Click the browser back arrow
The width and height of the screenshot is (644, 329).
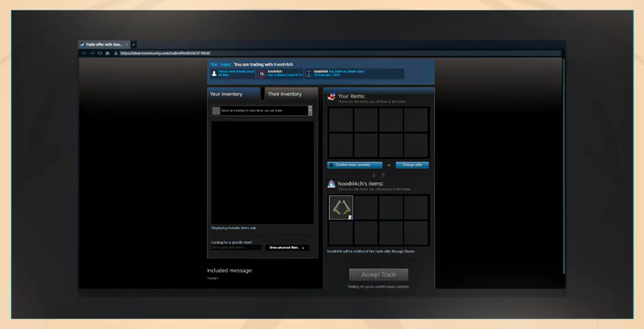pos(84,53)
